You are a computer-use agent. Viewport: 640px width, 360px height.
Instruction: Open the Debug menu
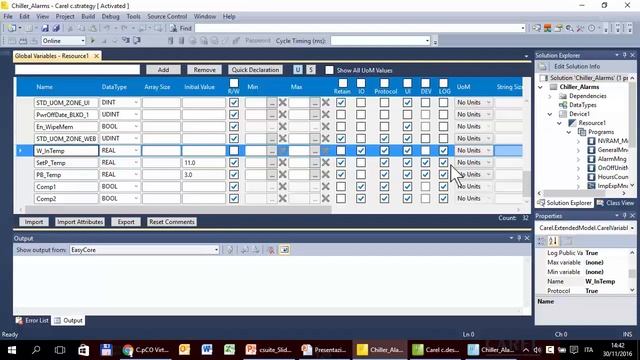pyautogui.click(x=110, y=16)
